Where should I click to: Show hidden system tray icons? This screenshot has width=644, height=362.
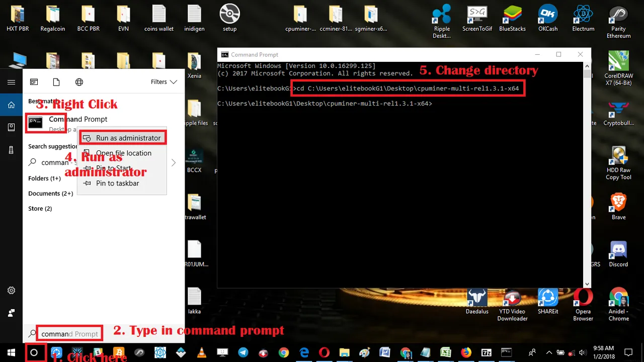click(x=549, y=352)
